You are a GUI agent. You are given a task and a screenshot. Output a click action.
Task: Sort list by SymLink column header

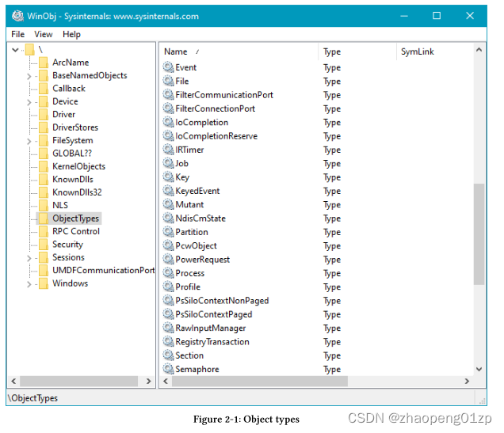click(435, 51)
